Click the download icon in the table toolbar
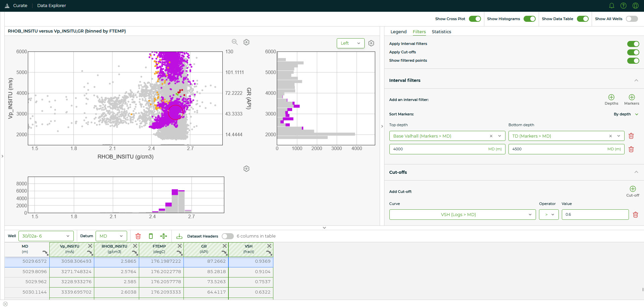The height and width of the screenshot is (308, 644). point(179,236)
